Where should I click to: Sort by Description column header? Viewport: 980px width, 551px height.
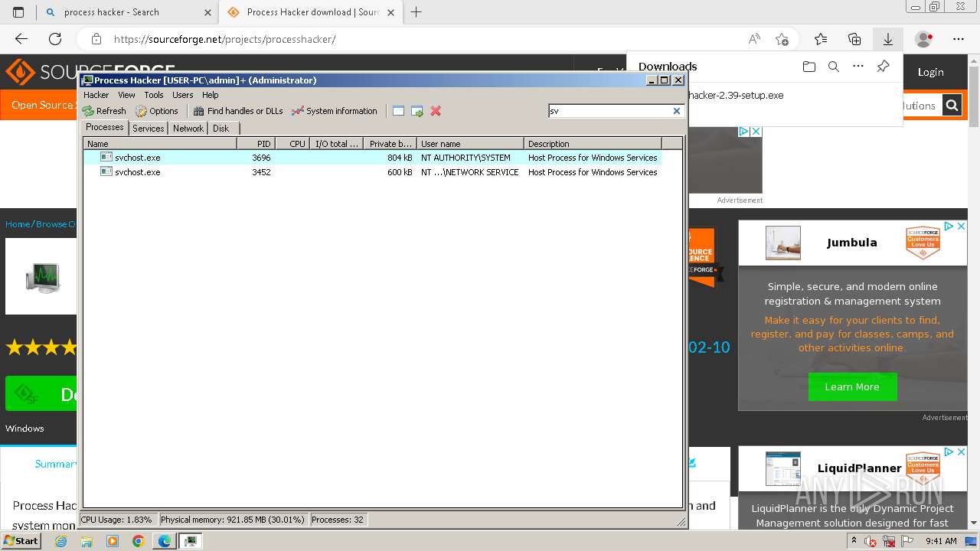[593, 143]
